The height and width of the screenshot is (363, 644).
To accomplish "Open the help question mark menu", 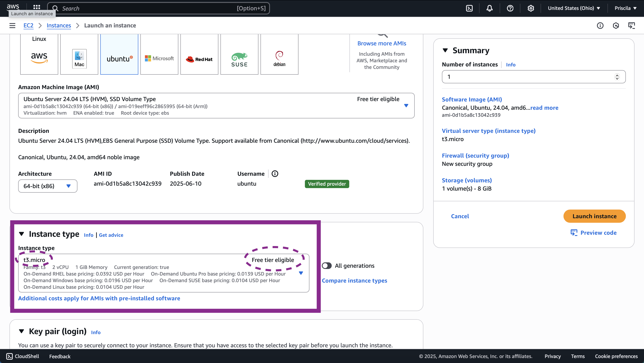I will pyautogui.click(x=510, y=8).
